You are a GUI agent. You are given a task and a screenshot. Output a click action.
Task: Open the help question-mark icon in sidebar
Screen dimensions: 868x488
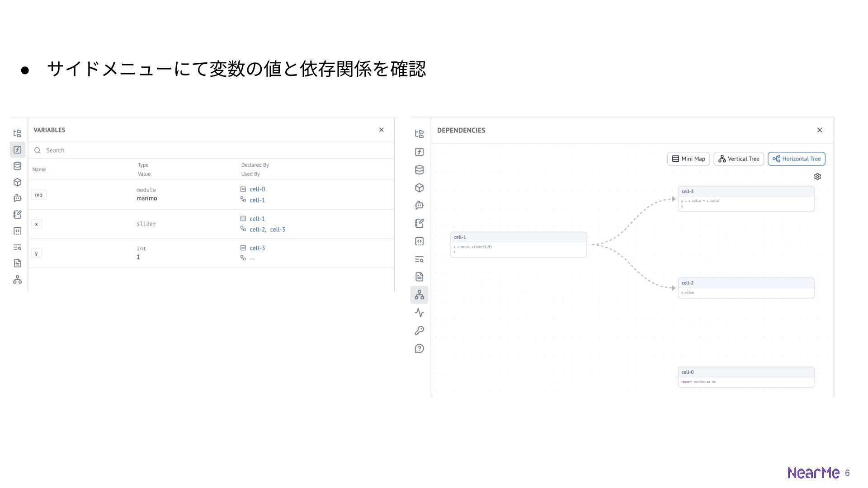(419, 348)
